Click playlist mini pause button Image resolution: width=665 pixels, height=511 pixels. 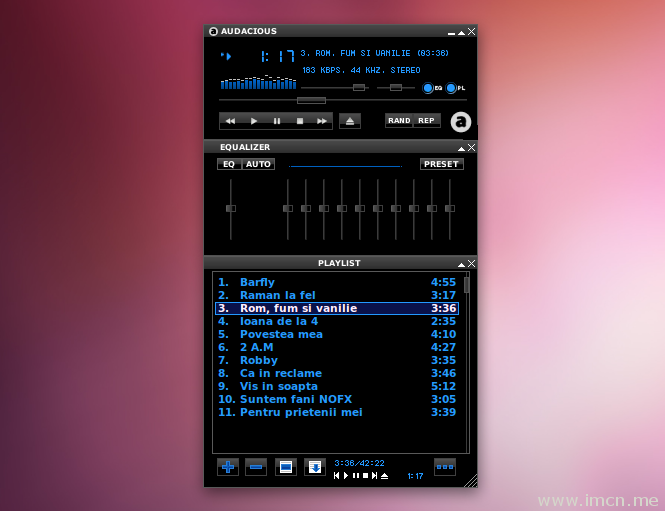356,476
